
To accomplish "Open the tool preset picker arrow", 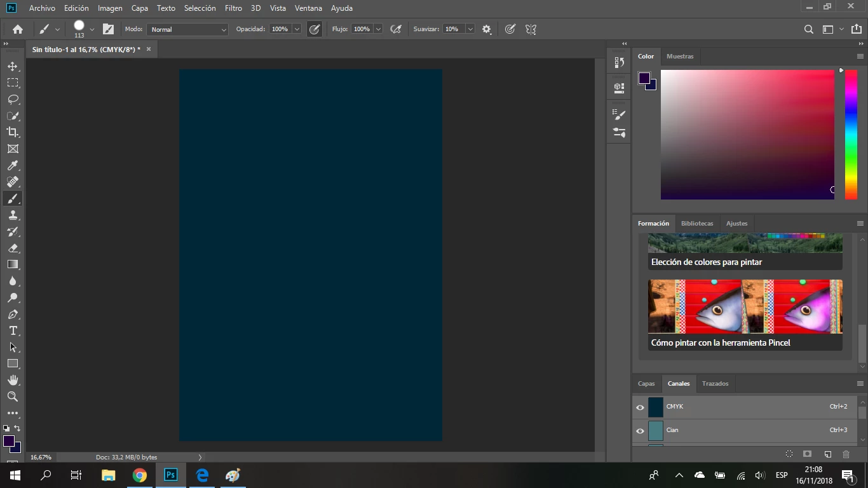I will 57,29.
